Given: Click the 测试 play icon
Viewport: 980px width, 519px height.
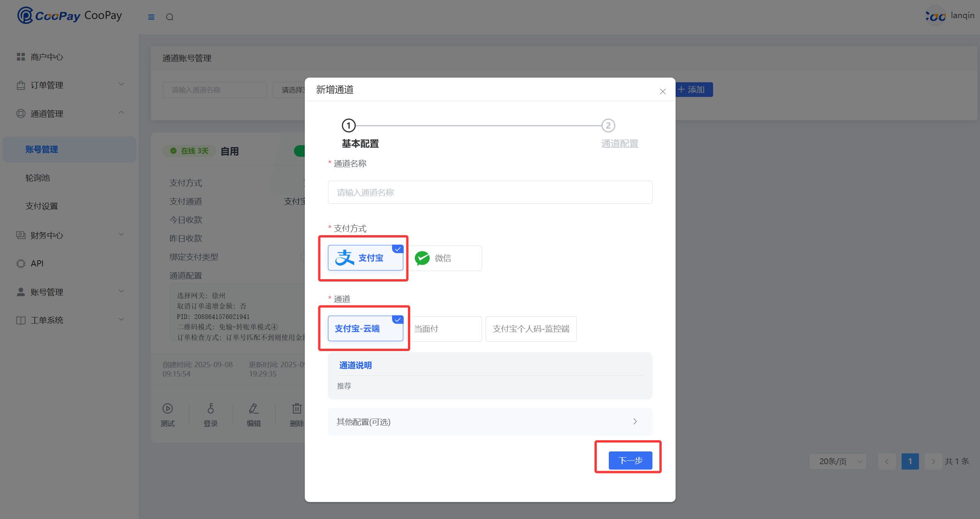Looking at the screenshot, I should point(167,409).
